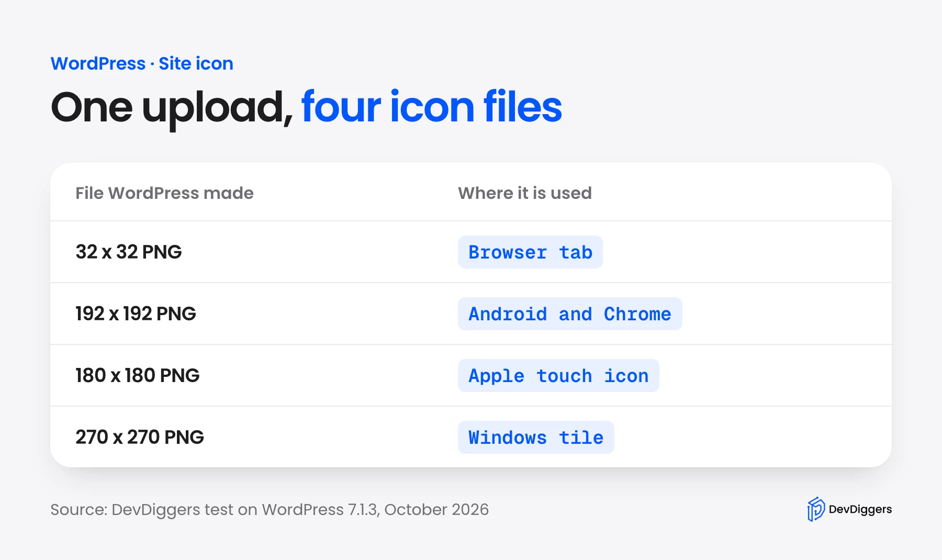Image resolution: width=942 pixels, height=560 pixels.
Task: Click the 'Where it is used' column header
Action: [525, 193]
